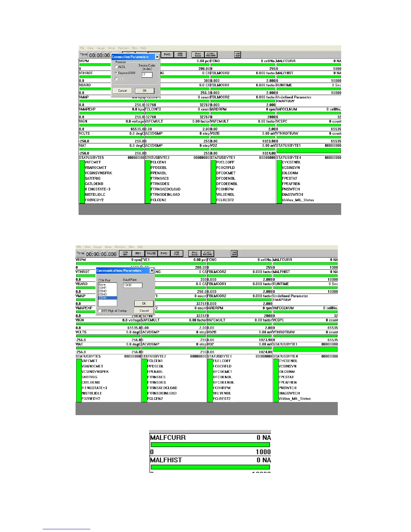Viewport: 411px width, 532px height.
Task: Open Slew menu in Communications Parameters window
Action: click(x=131, y=247)
